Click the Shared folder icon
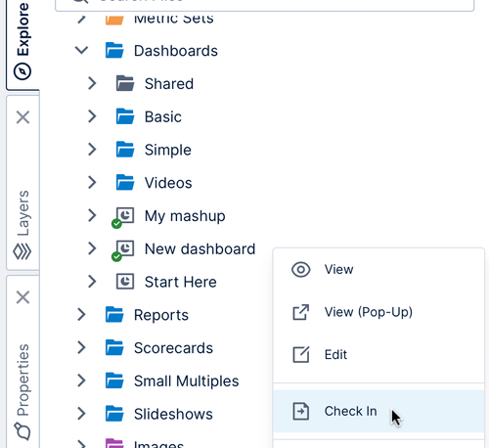The width and height of the screenshot is (489, 448). tap(125, 83)
